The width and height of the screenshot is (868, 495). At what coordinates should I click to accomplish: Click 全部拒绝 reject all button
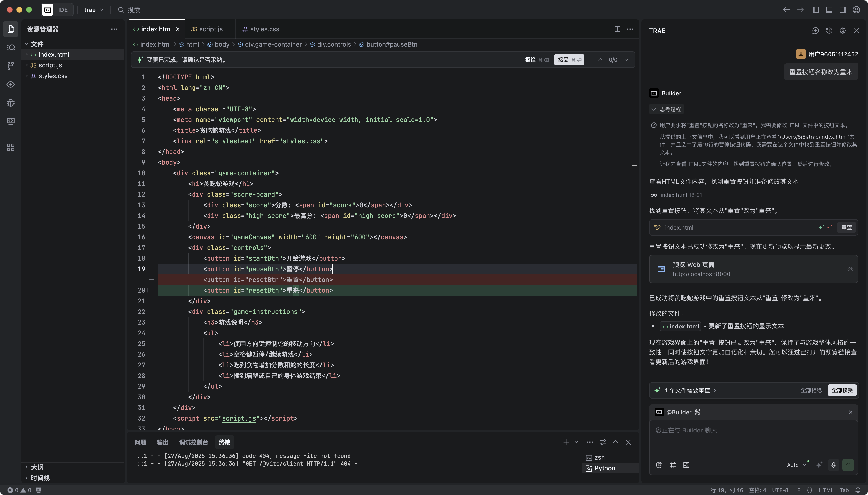point(811,390)
